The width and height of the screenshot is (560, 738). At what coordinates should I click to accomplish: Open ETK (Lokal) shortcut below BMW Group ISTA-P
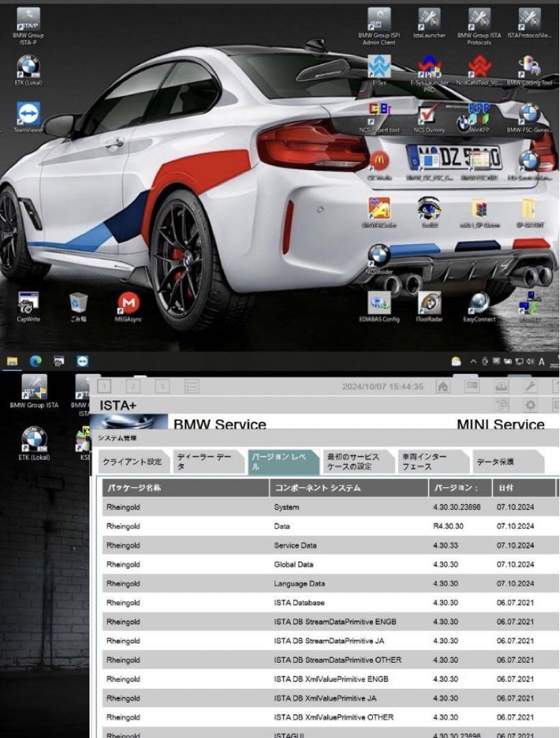(x=28, y=70)
